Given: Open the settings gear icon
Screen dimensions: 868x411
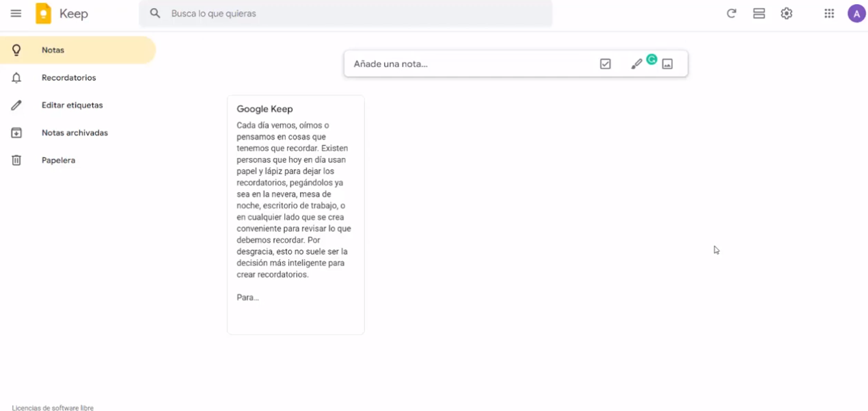Looking at the screenshot, I should (x=787, y=14).
